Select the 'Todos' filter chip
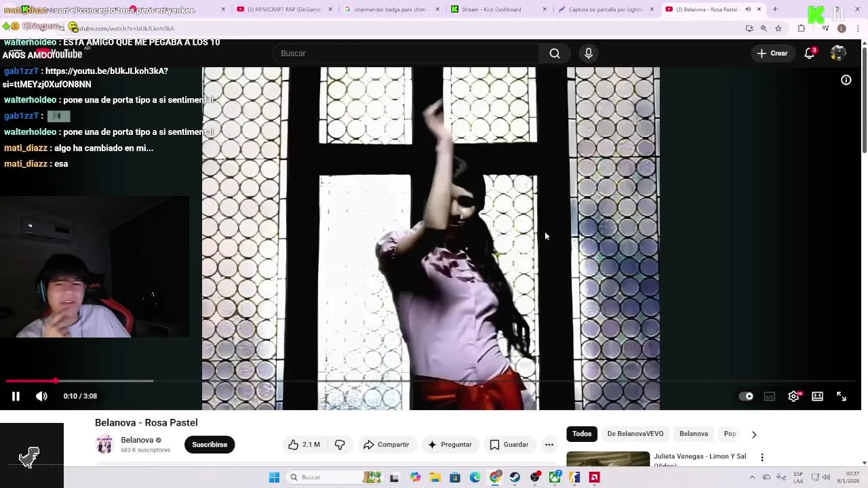 click(582, 434)
